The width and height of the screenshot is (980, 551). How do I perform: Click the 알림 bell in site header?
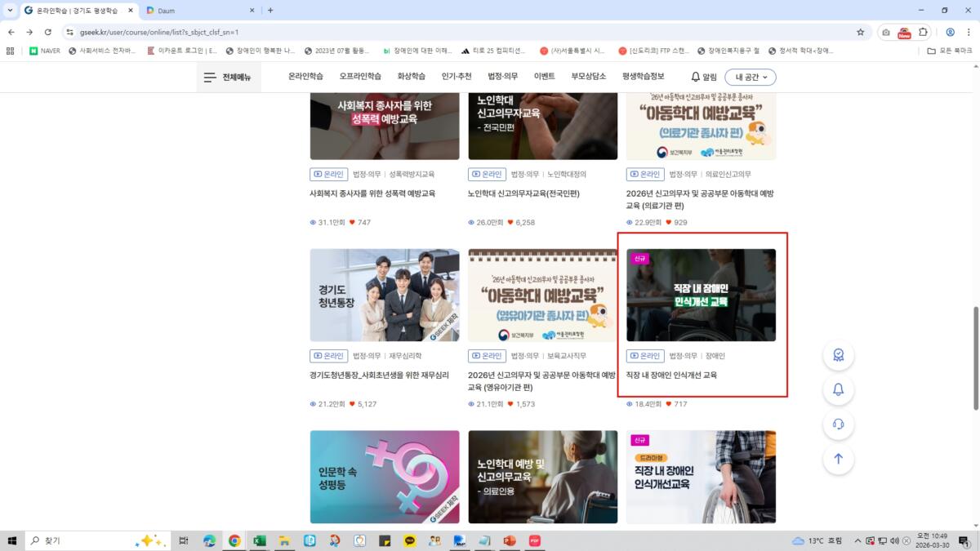[703, 77]
